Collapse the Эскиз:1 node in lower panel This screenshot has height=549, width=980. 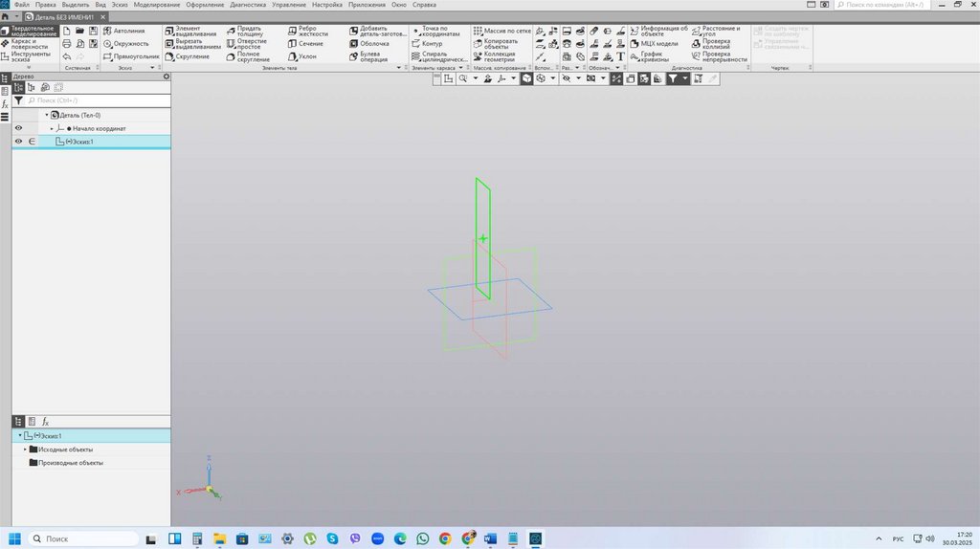tap(20, 436)
